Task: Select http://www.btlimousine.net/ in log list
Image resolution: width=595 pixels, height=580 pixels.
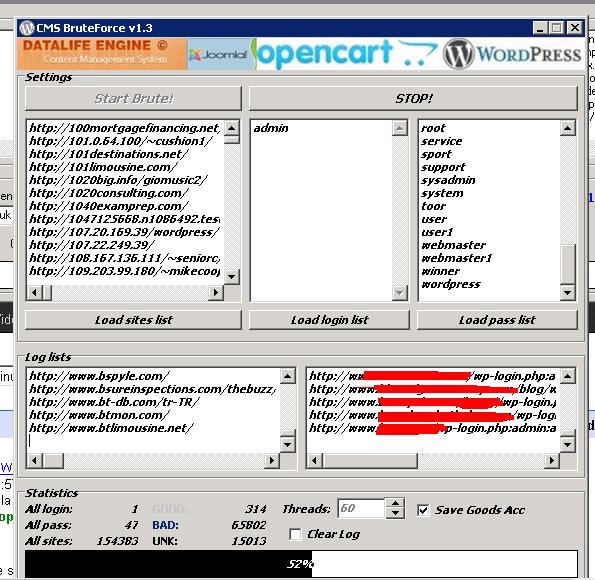Action: click(x=111, y=428)
